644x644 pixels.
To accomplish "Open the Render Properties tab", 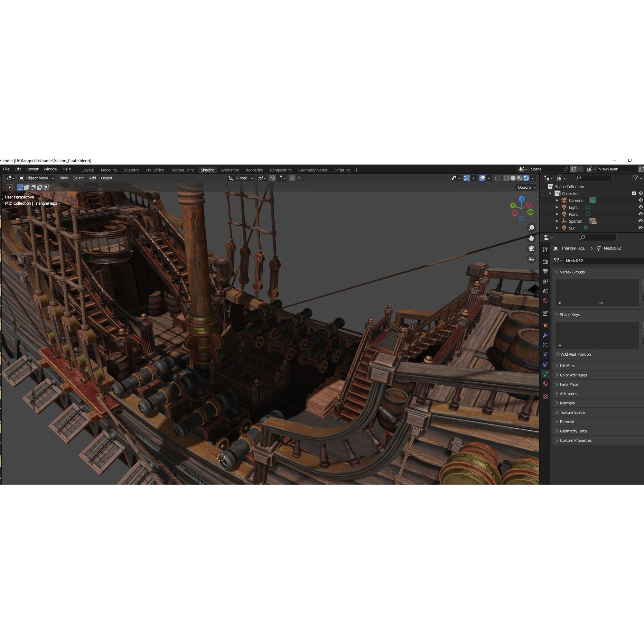I will click(x=545, y=262).
